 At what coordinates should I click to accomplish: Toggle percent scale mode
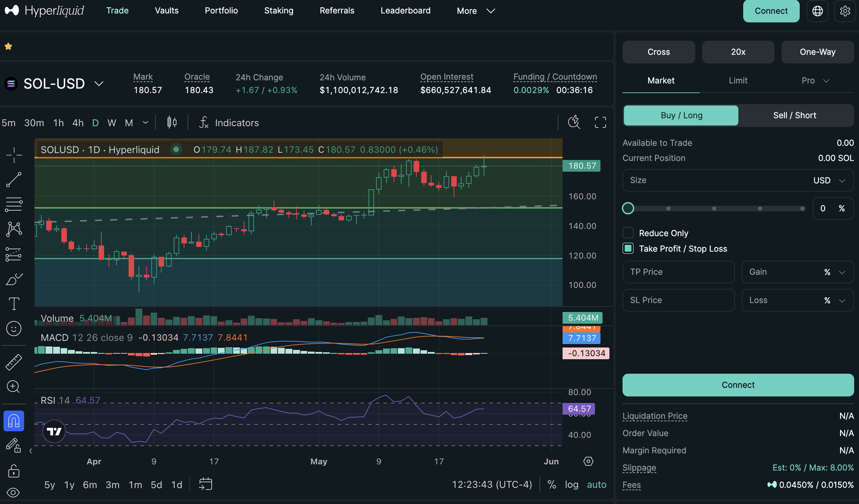[552, 484]
